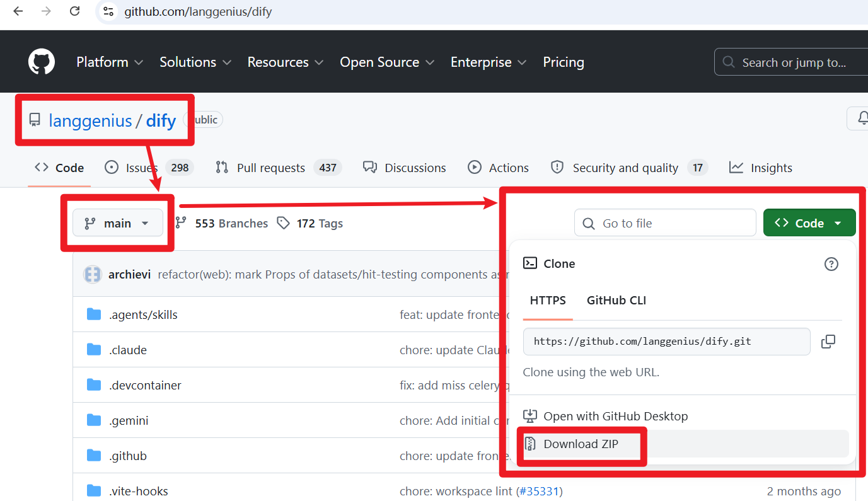Viewport: 868px width, 501px height.
Task: Click the repository icon beside langgenius
Action: pyautogui.click(x=35, y=120)
